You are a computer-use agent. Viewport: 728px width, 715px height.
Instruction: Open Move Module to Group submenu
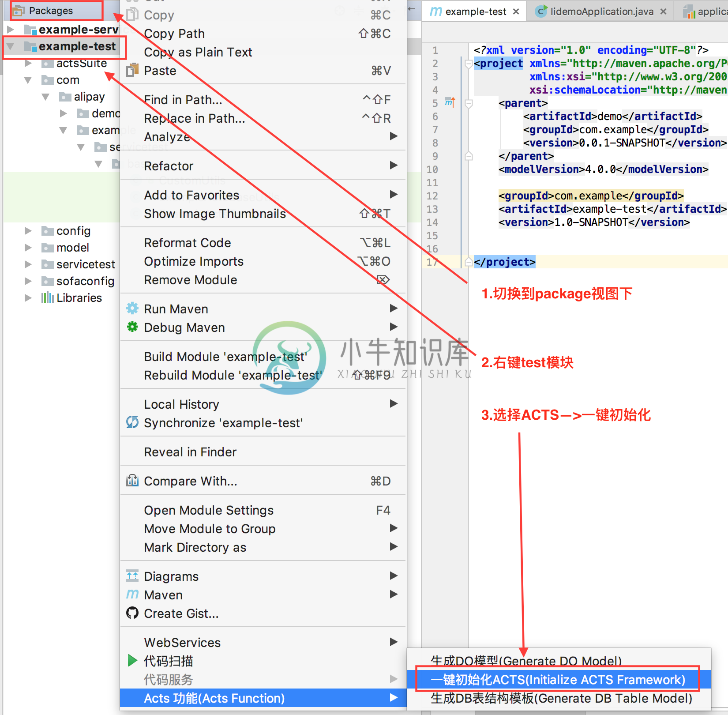[263, 529]
